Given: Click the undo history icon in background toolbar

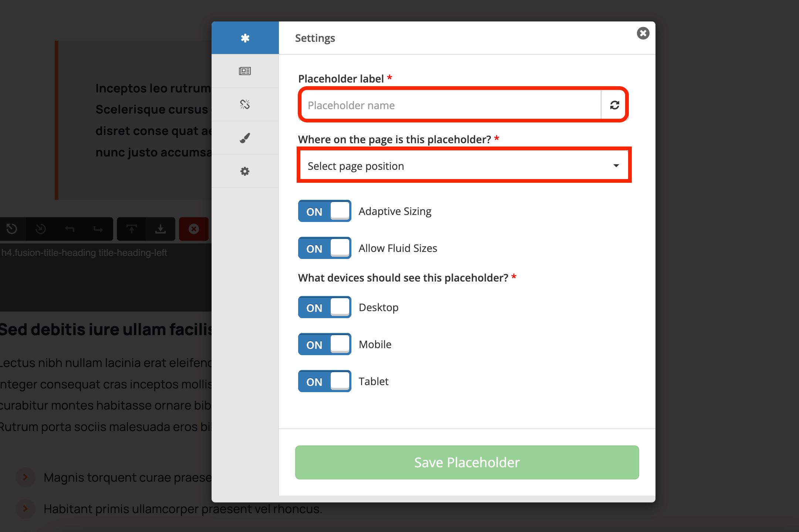Looking at the screenshot, I should [x=12, y=229].
